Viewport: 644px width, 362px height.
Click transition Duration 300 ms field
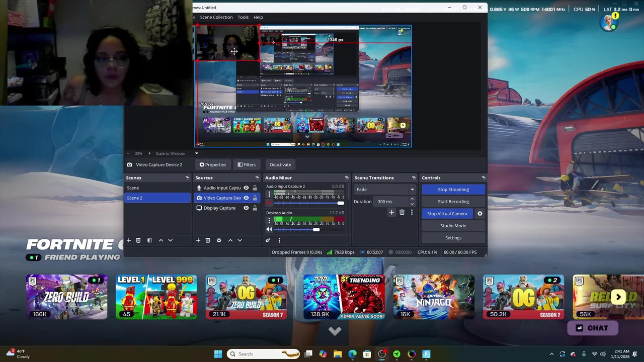(x=391, y=202)
